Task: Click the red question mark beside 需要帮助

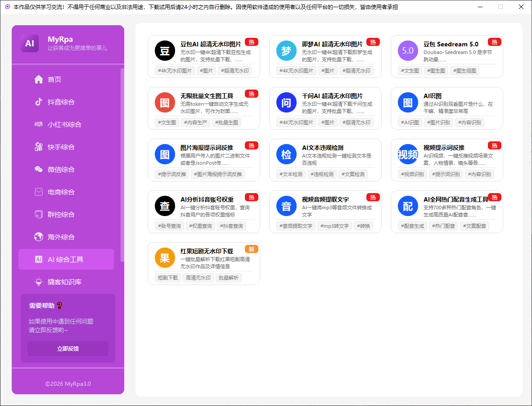Action: 59,306
